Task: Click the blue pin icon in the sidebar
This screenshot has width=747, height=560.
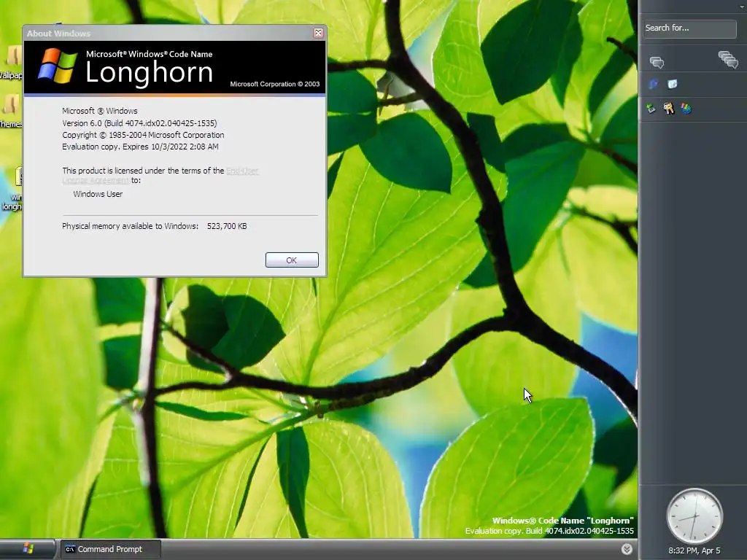Action: pyautogui.click(x=653, y=85)
